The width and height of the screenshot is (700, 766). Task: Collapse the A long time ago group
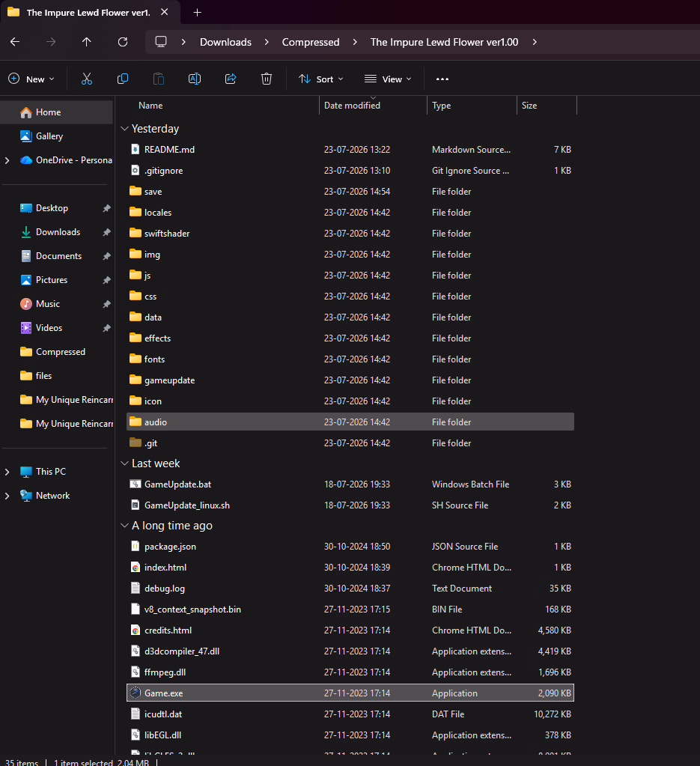(x=124, y=526)
